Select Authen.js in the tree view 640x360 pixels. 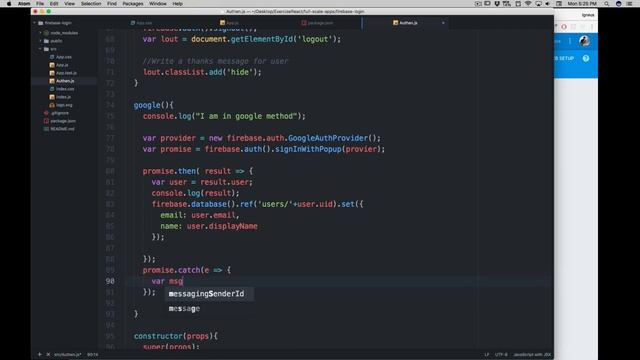click(65, 81)
